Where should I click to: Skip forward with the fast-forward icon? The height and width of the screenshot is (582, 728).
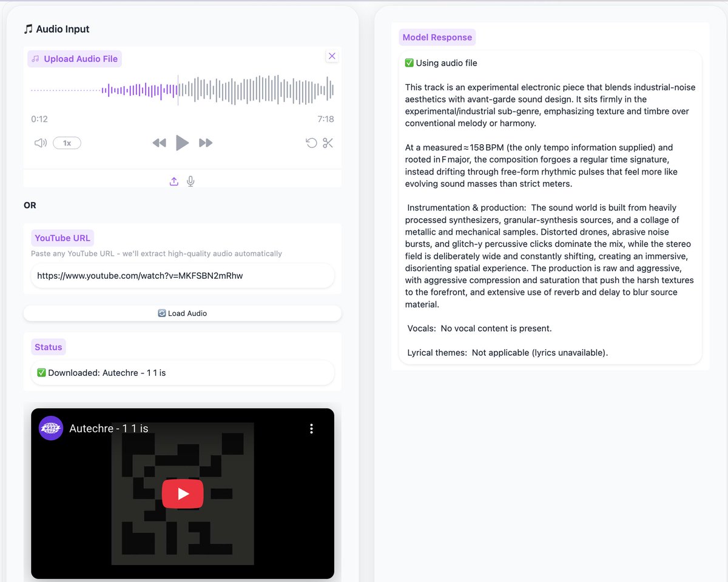(x=206, y=143)
